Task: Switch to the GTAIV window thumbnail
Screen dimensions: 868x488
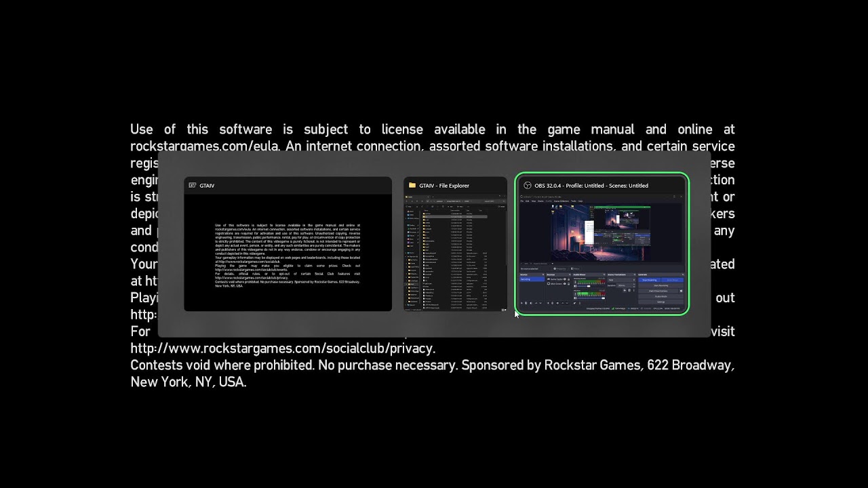Action: (x=288, y=244)
